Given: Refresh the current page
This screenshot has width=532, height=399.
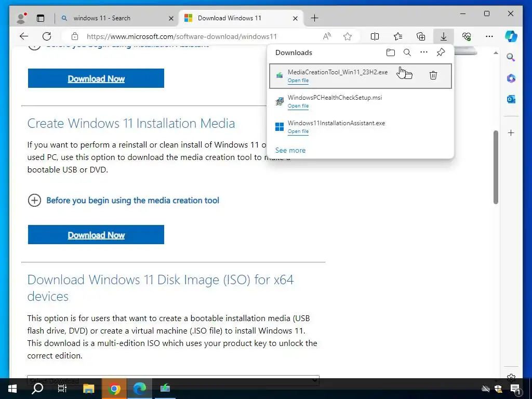Looking at the screenshot, I should pos(47,36).
